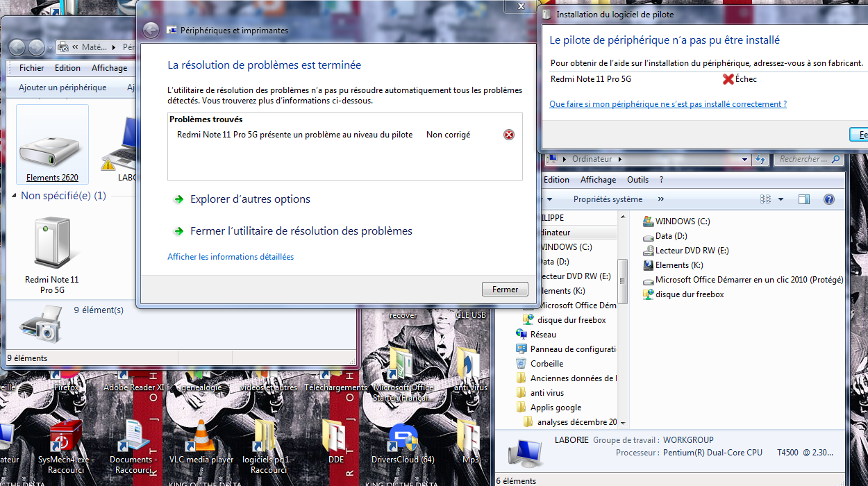Collapse the Non spécifié(e) group
Screen dimensions: 868x486
click(15, 196)
